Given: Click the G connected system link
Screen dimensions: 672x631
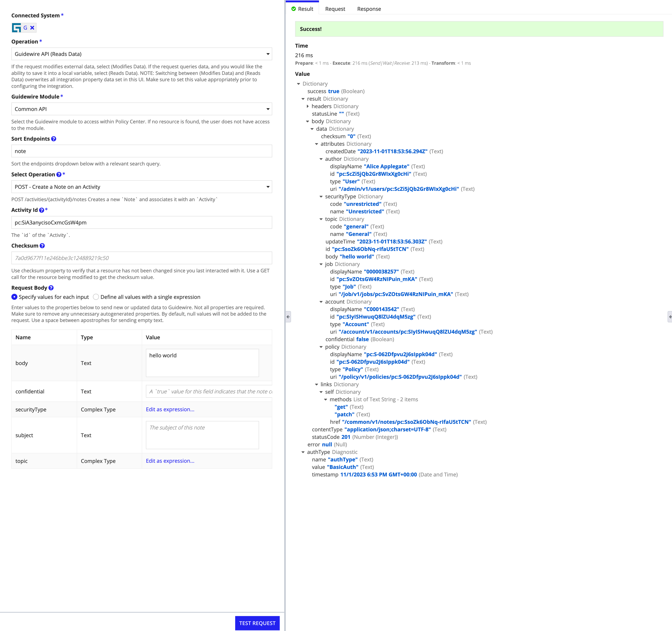Looking at the screenshot, I should (x=25, y=28).
